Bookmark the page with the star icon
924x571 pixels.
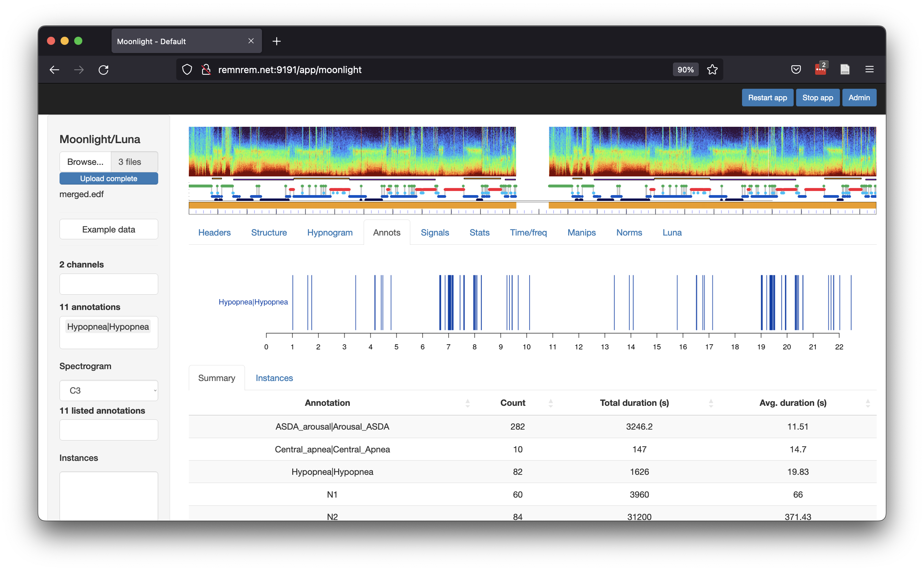pos(712,69)
